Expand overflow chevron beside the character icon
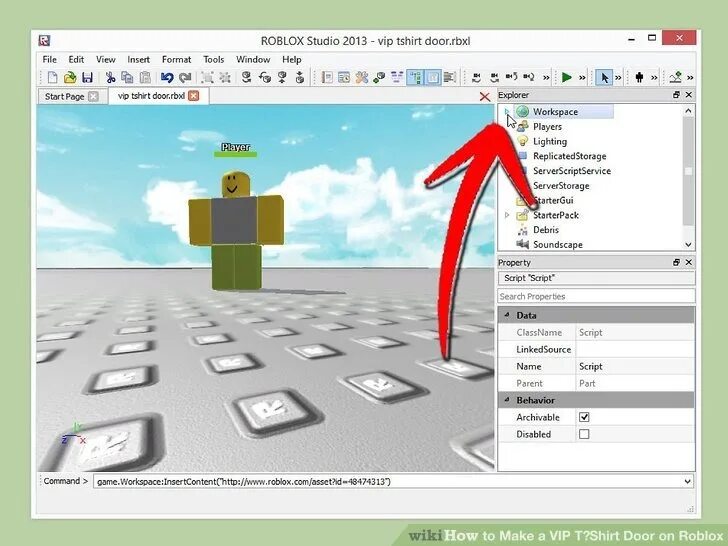Screen dimensions: 728x546 [x=654, y=78]
